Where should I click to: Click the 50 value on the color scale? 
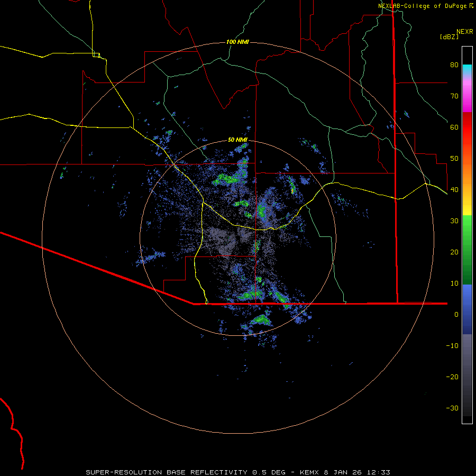coord(454,159)
